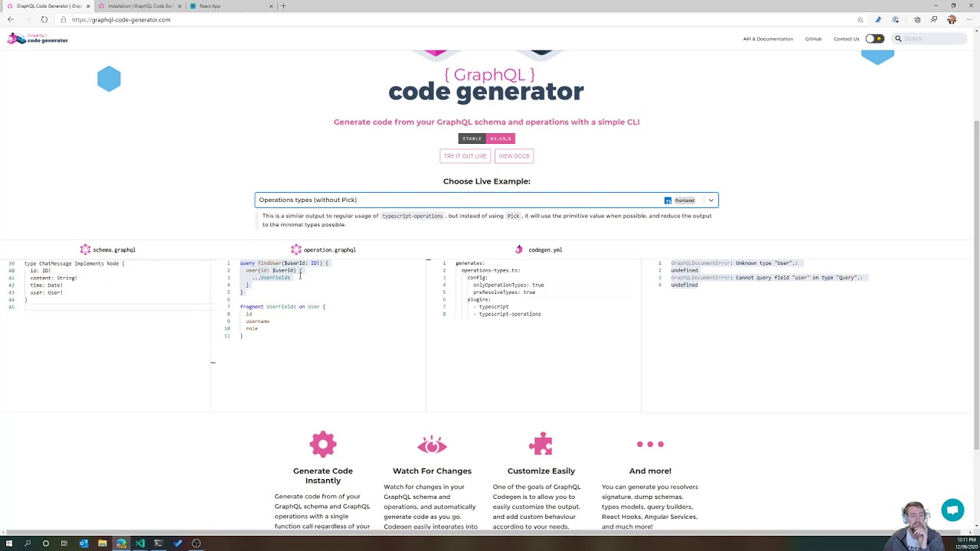Click the 'Unknown type User' error line
Viewport: 980px width, 551px height.
[x=734, y=263]
